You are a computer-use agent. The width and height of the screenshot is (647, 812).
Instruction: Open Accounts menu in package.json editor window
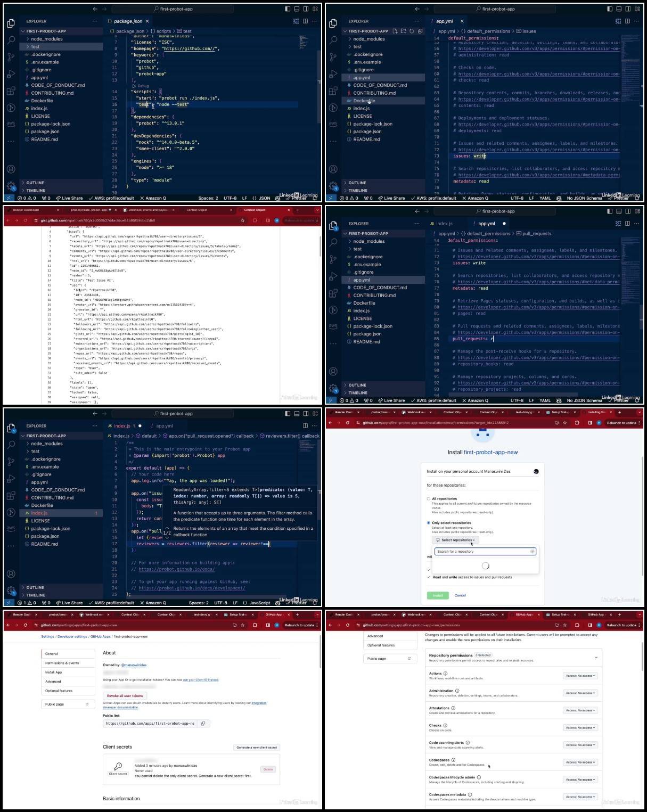11,169
